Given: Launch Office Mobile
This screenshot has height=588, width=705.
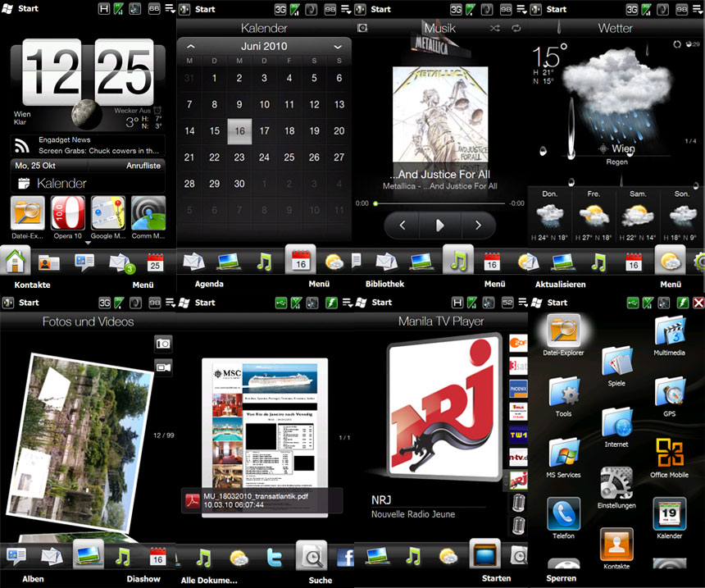Looking at the screenshot, I should click(670, 458).
